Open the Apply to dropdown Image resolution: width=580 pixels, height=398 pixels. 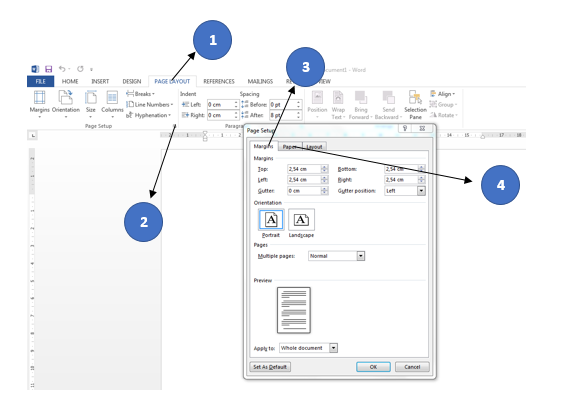pos(333,348)
